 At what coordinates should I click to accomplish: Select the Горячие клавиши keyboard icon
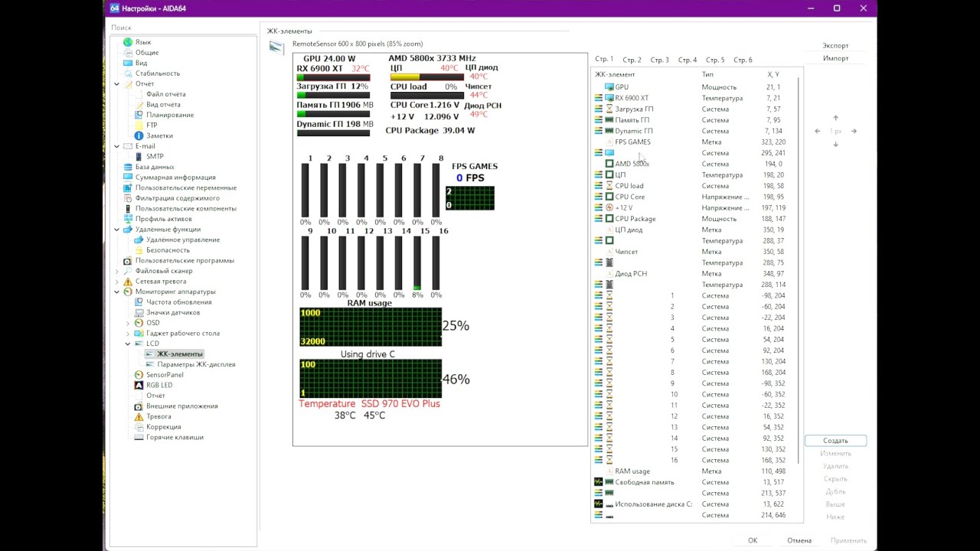(139, 437)
